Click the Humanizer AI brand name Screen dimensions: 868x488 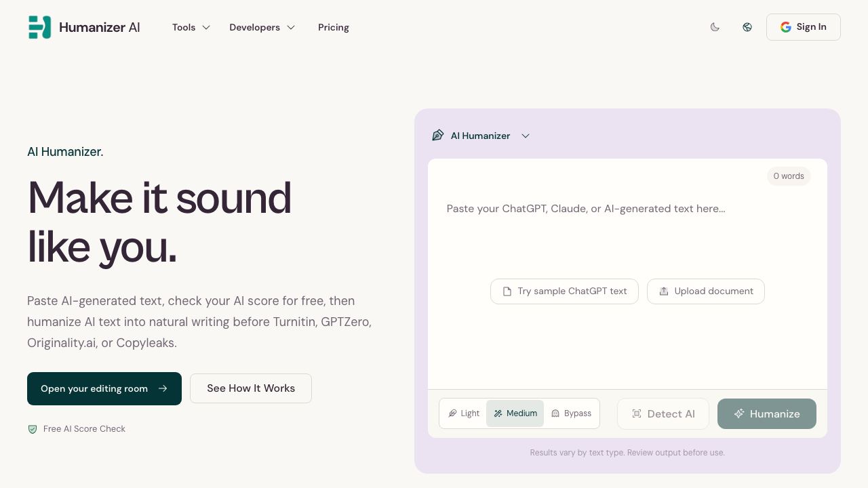(100, 27)
